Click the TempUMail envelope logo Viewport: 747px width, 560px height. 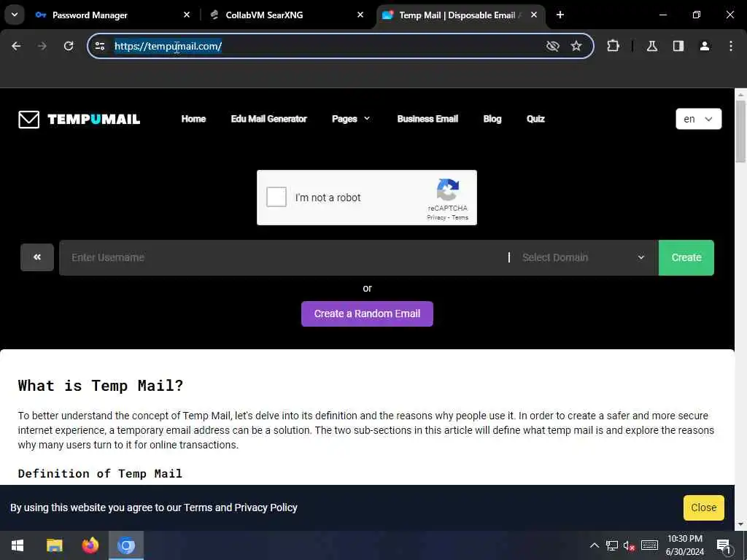pyautogui.click(x=79, y=119)
